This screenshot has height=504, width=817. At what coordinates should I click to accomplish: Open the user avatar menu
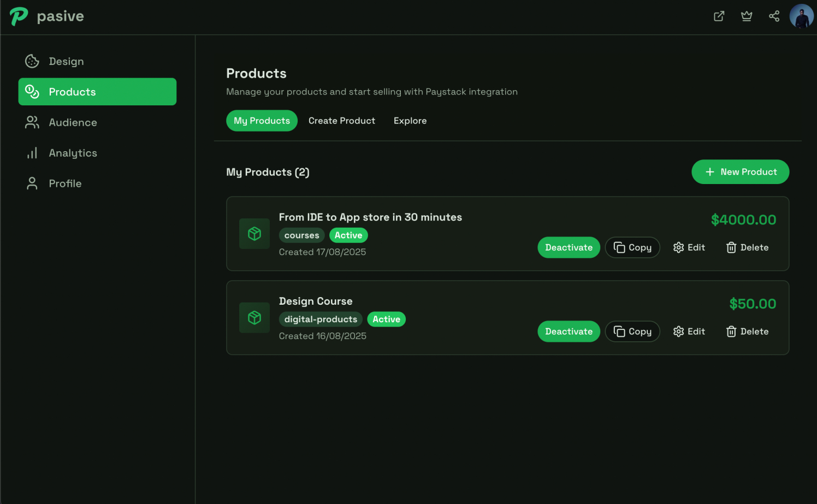pos(801,16)
